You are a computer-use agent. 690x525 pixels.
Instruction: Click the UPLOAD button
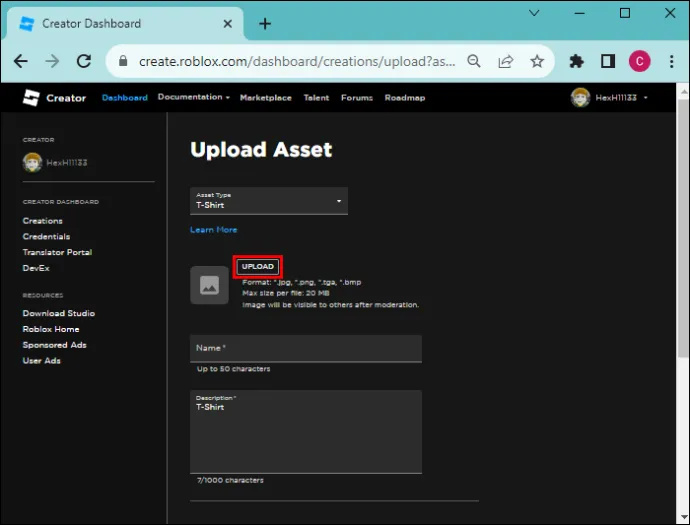[x=258, y=266]
